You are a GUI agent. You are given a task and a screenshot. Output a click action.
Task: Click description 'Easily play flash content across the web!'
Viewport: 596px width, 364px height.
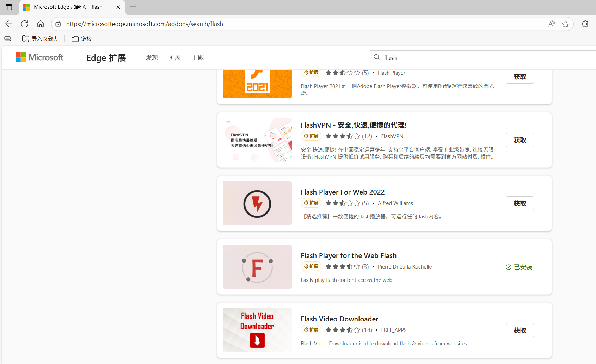coord(347,280)
